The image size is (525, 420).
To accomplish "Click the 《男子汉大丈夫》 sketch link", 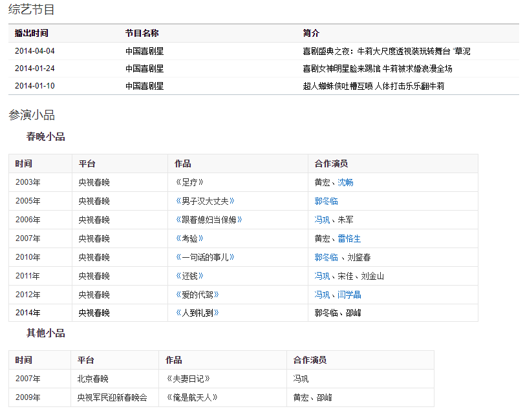I will (x=205, y=201).
